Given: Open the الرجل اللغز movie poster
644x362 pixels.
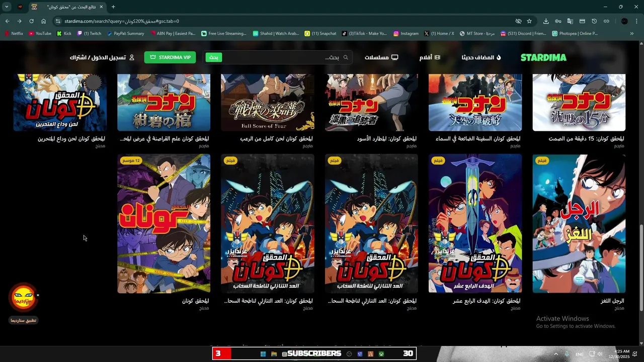Looking at the screenshot, I should 579,224.
